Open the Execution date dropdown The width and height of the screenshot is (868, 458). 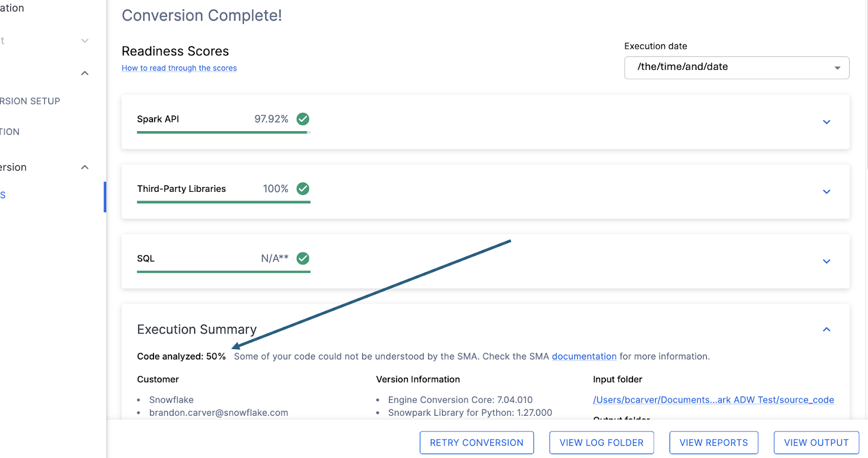pyautogui.click(x=736, y=67)
